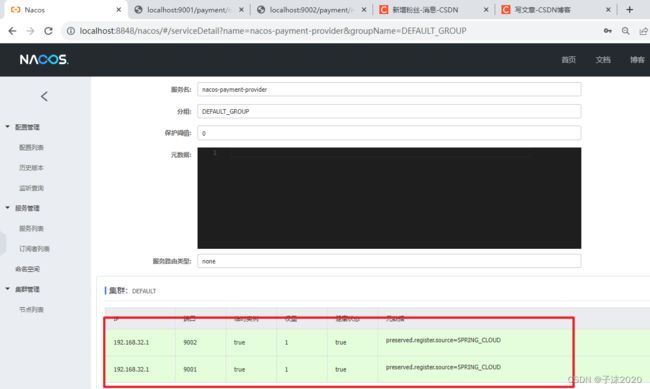Select IP 192.168.32.1 in the 9001 row
650x389 pixels.
tap(131, 370)
